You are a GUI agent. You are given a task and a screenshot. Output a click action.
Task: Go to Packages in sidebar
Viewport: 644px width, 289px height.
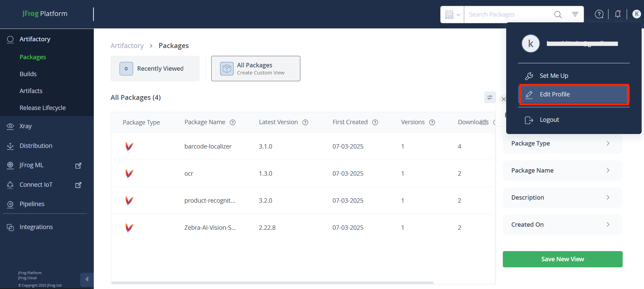[x=33, y=57]
